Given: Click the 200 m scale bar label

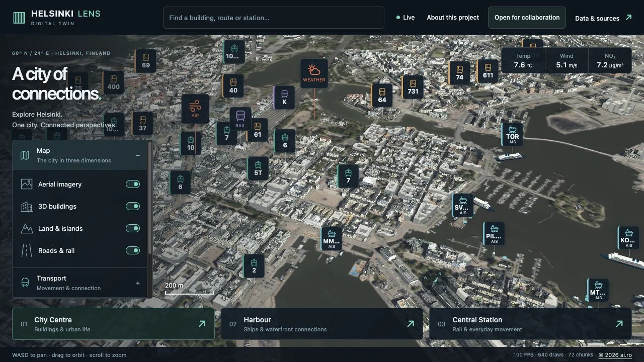Looking at the screenshot, I should click(x=174, y=286).
